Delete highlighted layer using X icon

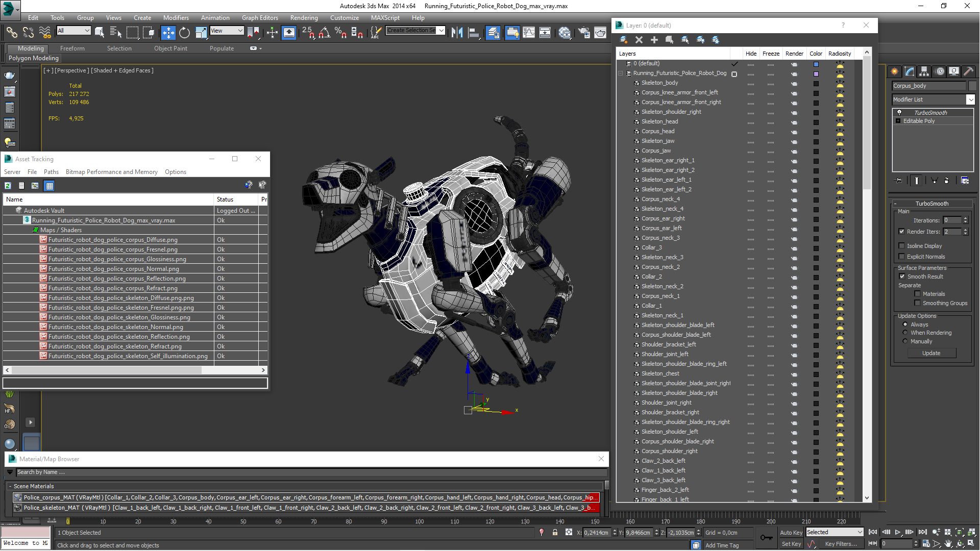point(639,40)
